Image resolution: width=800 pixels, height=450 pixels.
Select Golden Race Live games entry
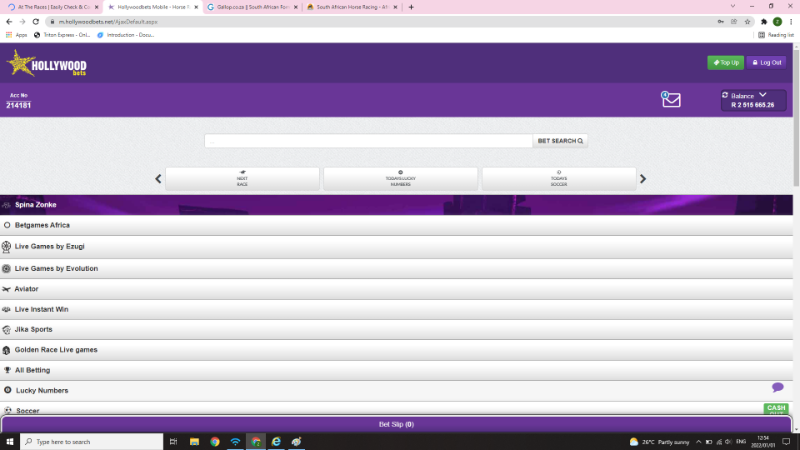coord(56,350)
